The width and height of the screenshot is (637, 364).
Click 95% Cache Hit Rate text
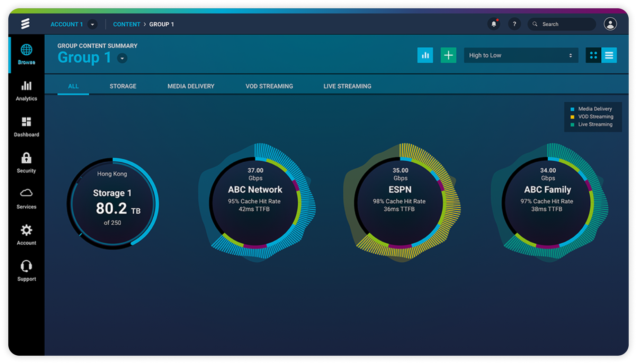click(254, 201)
